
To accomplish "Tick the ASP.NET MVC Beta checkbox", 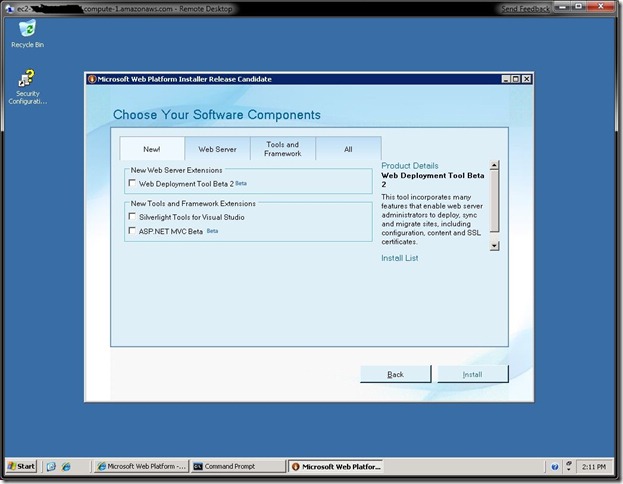I will [x=132, y=230].
